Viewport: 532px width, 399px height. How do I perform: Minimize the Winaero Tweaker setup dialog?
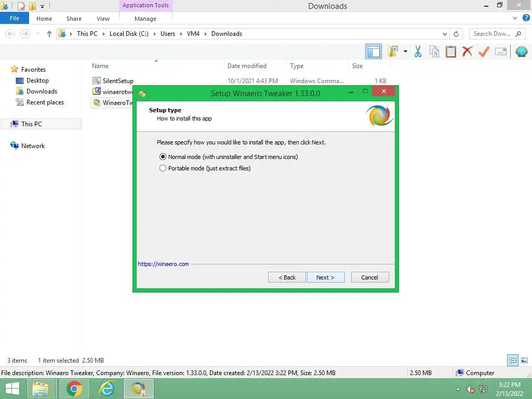(x=352, y=92)
